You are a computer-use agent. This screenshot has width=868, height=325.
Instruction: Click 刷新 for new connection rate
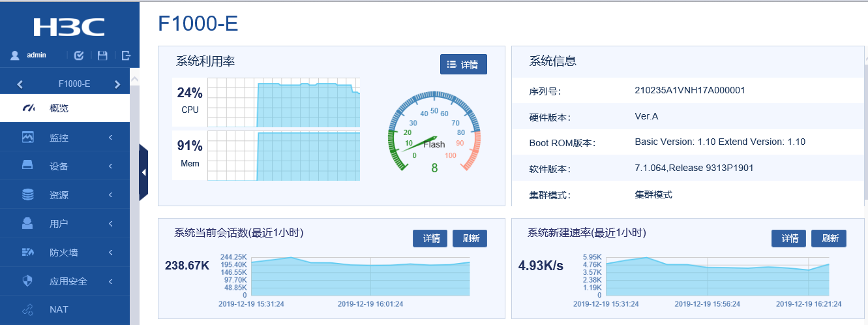click(x=828, y=239)
